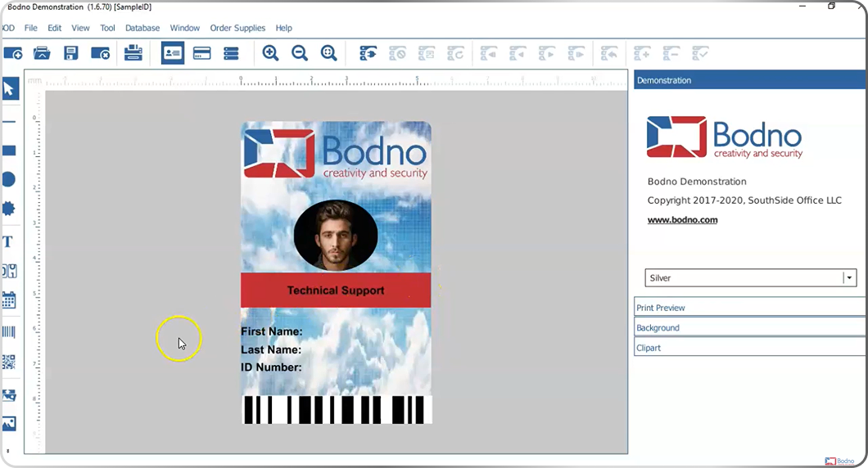Select the Ellipse shape tool
This screenshot has width=868, height=468.
pyautogui.click(x=8, y=180)
